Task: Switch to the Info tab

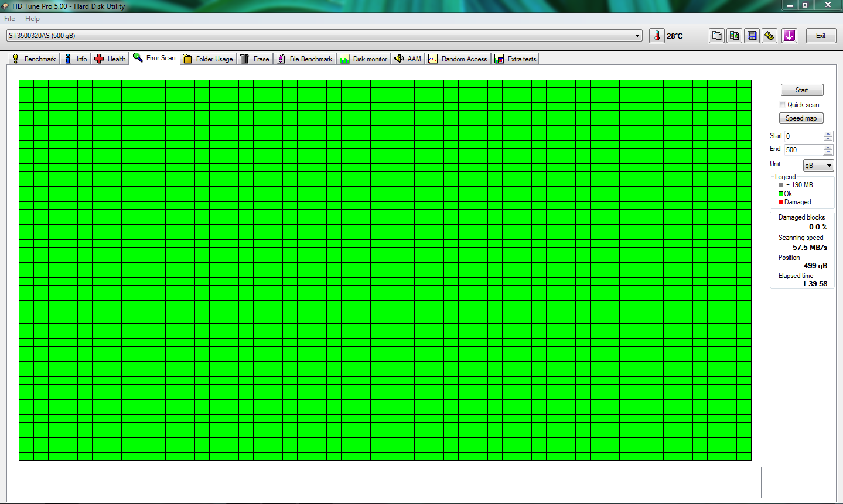Action: coord(76,59)
